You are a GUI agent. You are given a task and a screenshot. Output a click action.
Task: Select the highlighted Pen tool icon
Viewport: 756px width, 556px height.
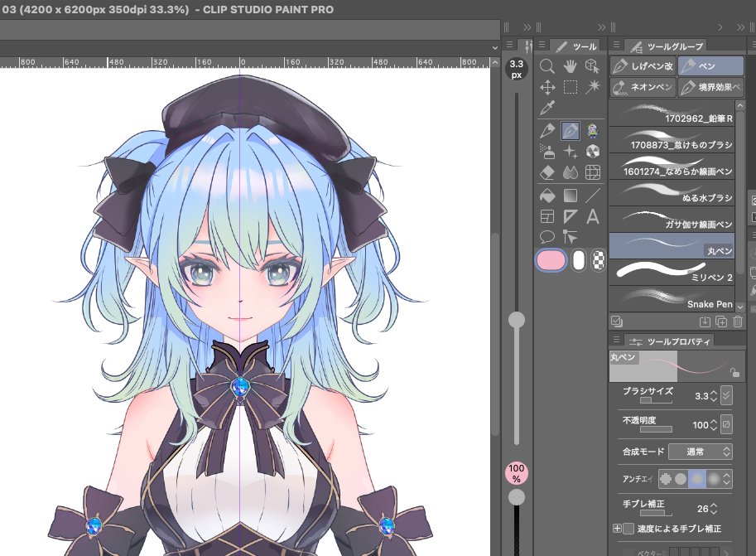click(x=570, y=131)
